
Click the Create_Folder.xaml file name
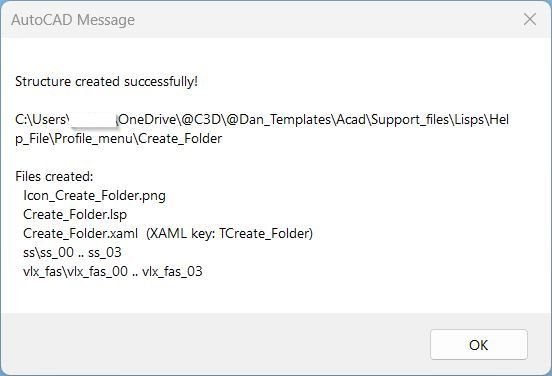pos(81,233)
